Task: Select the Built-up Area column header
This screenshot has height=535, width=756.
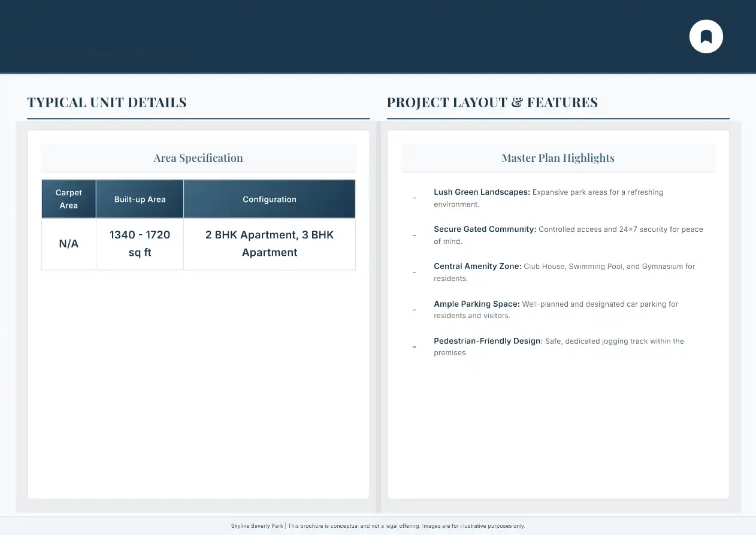Action: (140, 199)
